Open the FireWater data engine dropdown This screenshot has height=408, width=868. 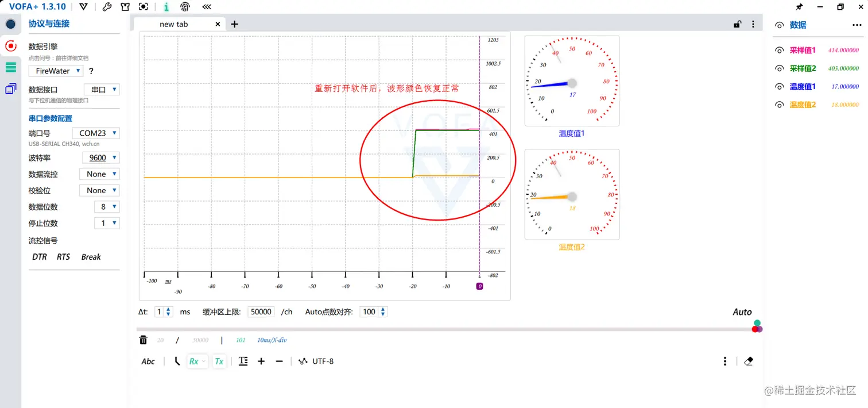point(55,71)
